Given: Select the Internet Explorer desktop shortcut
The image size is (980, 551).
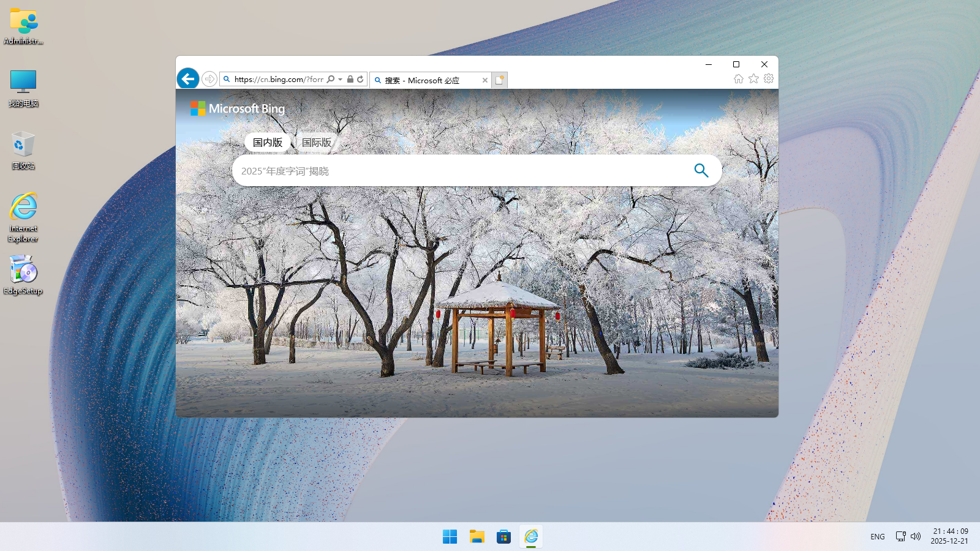Looking at the screenshot, I should pos(23,217).
